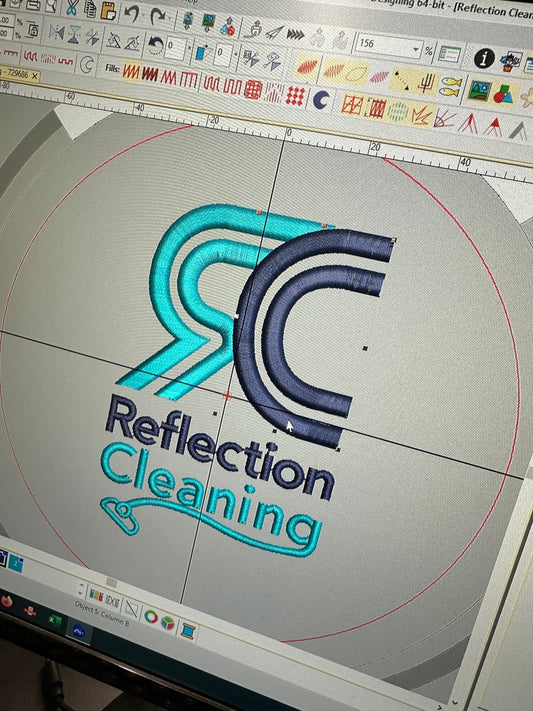This screenshot has width=533, height=711.
Task: Select the red diamond motif fill icon
Action: click(295, 95)
